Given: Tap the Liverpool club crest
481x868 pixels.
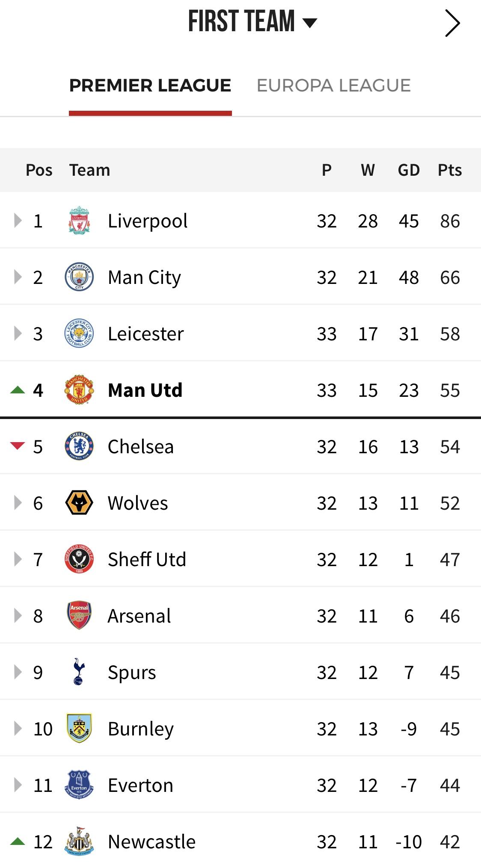Looking at the screenshot, I should pos(79,221).
